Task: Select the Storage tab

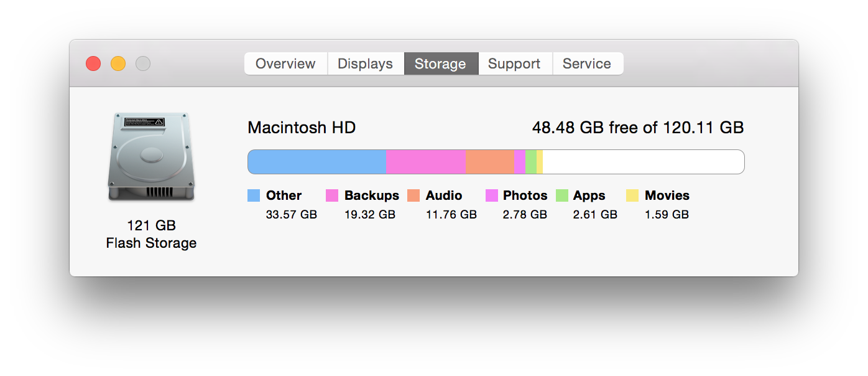Action: tap(440, 63)
